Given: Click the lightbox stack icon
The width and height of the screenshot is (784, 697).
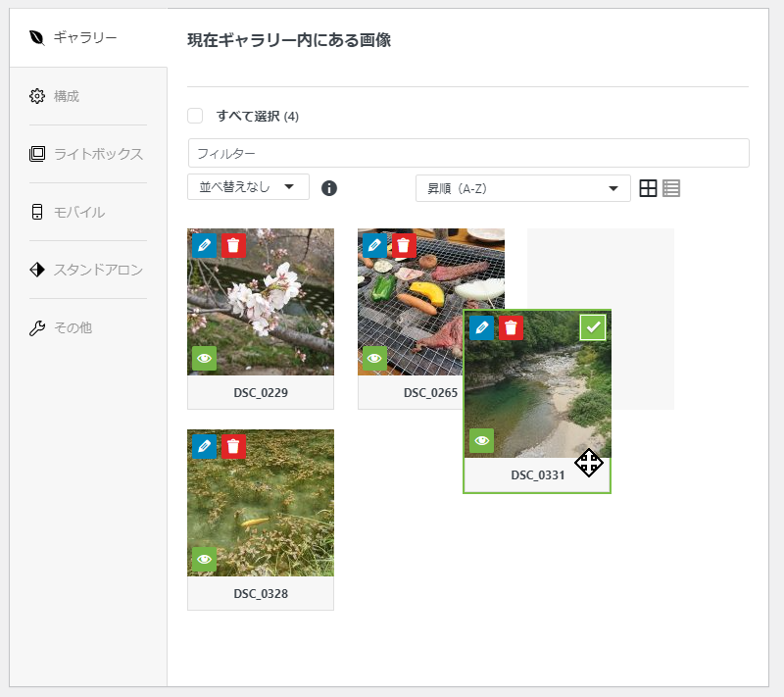Looking at the screenshot, I should (x=37, y=154).
